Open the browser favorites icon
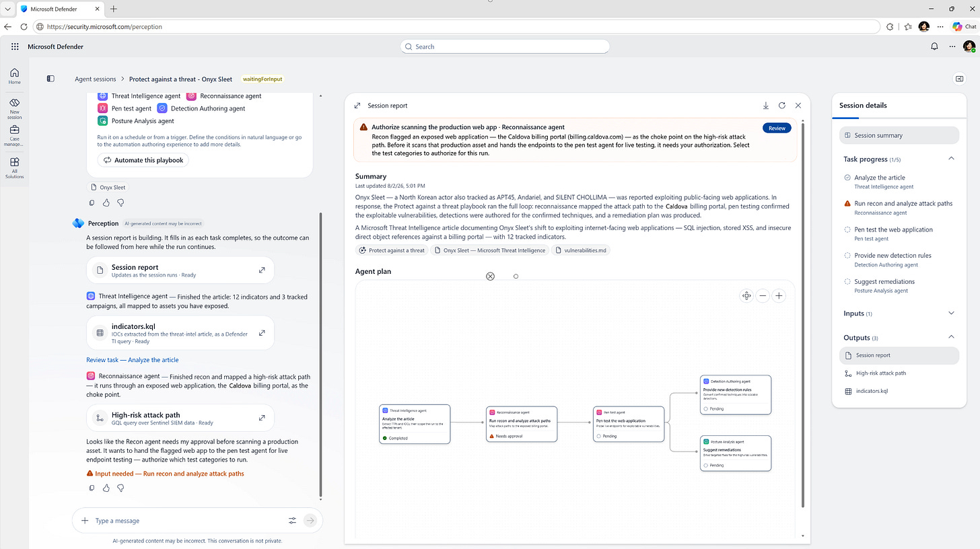The image size is (980, 549). 908,26
